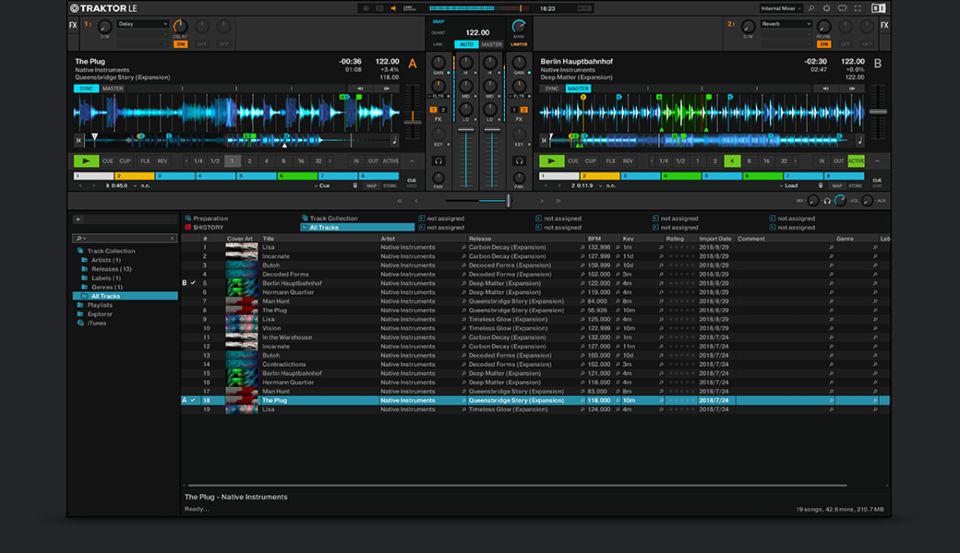Click the STORE button on Deck B
The image size is (960, 553).
pos(856,185)
